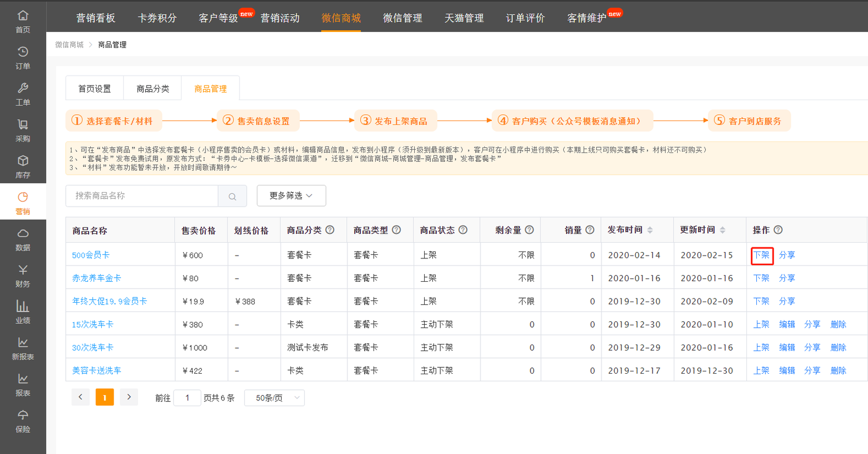Open 客户等级 top menu
The height and width of the screenshot is (454, 868).
point(219,18)
